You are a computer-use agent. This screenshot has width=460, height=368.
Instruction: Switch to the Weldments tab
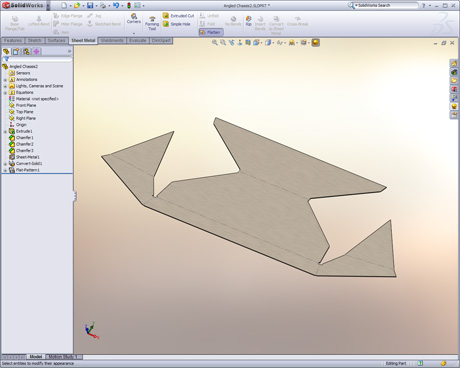[112, 40]
